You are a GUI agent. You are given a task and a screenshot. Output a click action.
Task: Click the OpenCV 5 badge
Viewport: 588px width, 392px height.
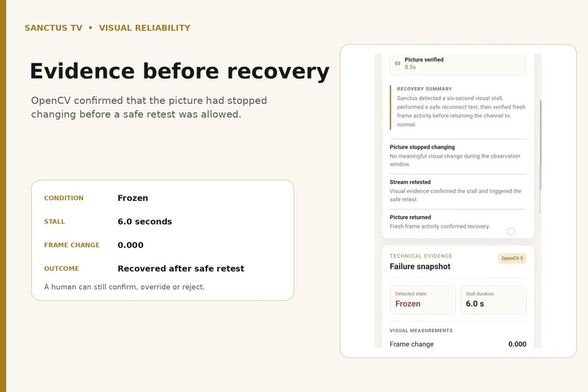click(512, 258)
